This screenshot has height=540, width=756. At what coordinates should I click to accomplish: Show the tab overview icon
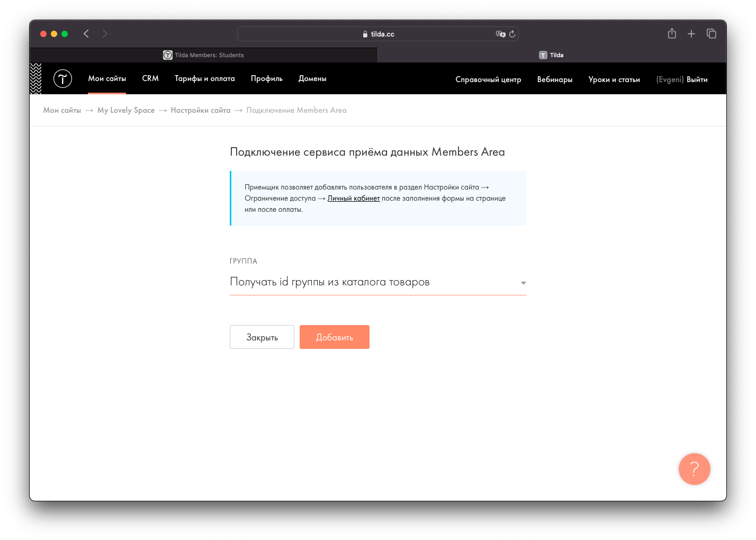click(711, 34)
